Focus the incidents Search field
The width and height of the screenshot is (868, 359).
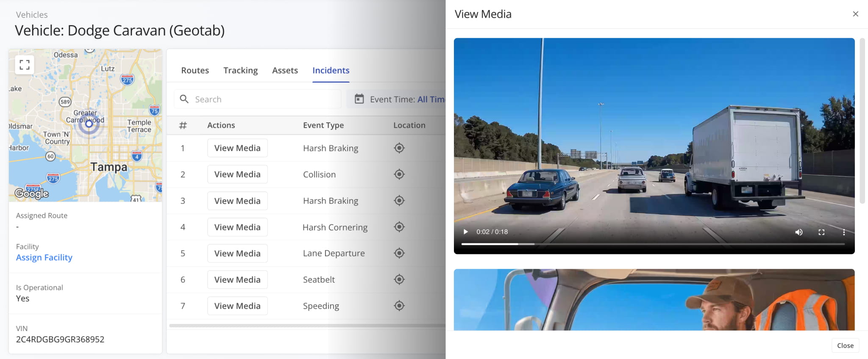tap(258, 99)
